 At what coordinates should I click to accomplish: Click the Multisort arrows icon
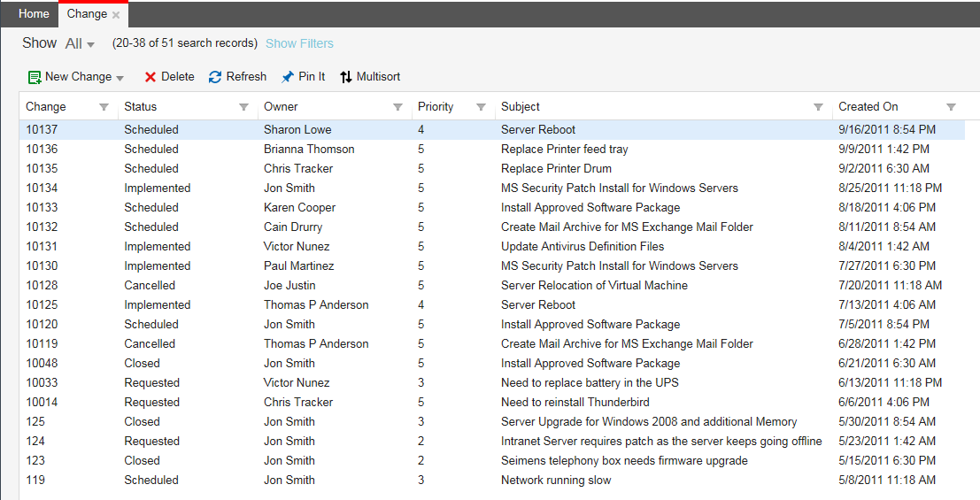pyautogui.click(x=346, y=78)
